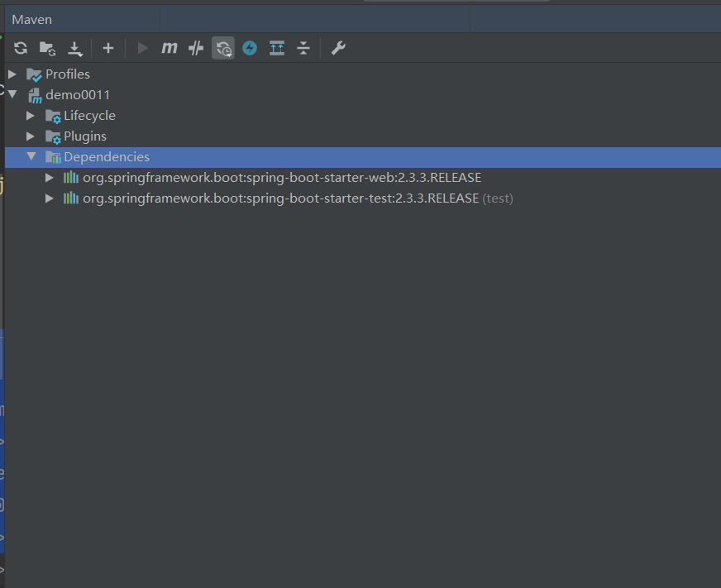Reload all Maven projects
This screenshot has height=588, width=721.
(20, 47)
